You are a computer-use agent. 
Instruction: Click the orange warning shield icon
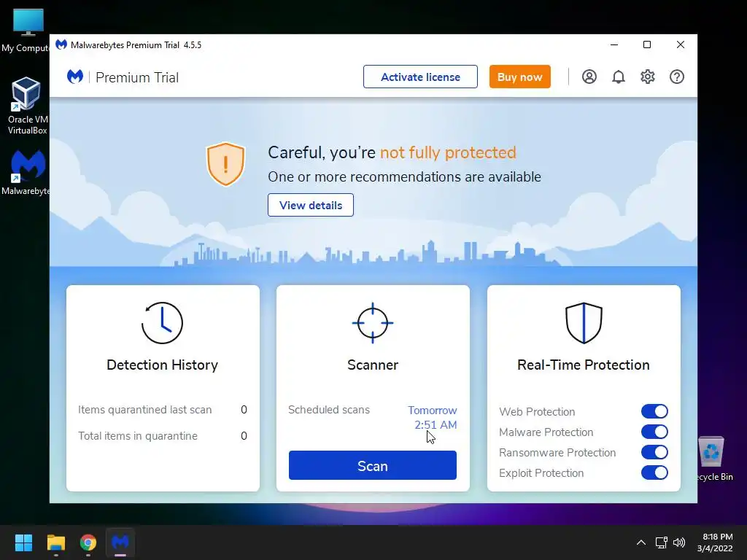(225, 164)
